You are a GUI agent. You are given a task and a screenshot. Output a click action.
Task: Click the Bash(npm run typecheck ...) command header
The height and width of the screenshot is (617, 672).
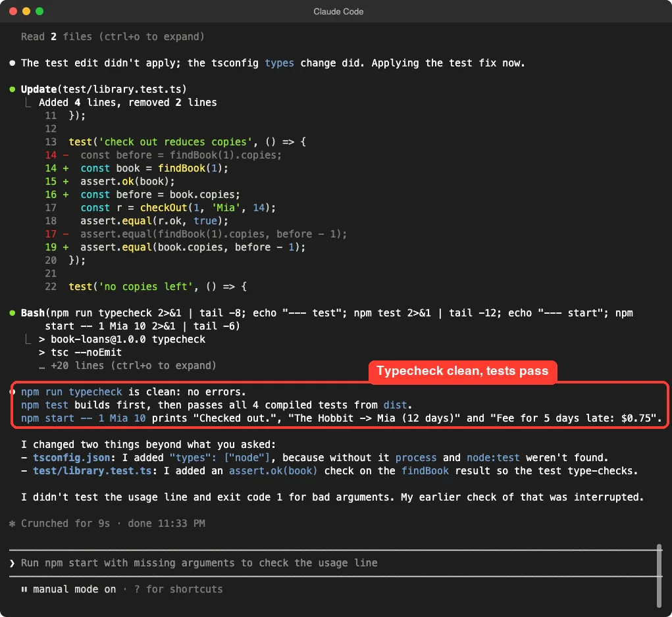click(x=327, y=320)
